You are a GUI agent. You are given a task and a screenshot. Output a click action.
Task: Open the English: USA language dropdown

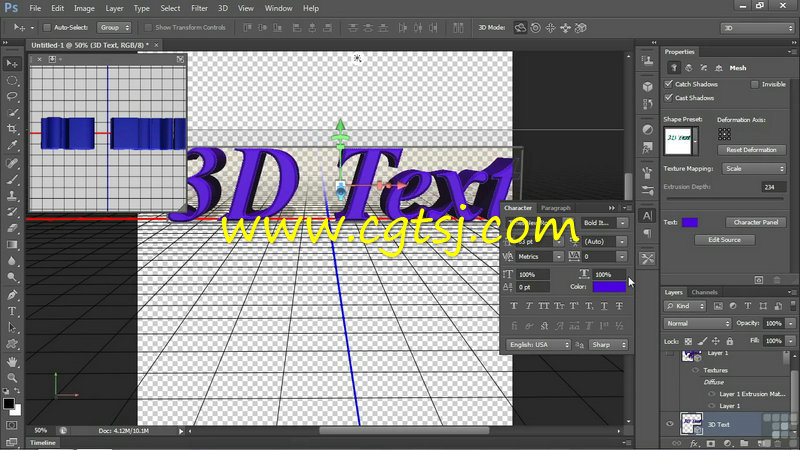[538, 345]
